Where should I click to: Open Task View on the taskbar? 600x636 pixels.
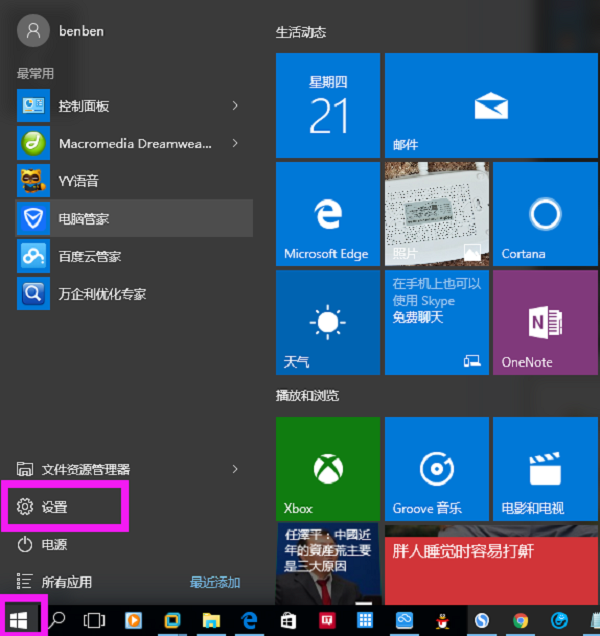point(94,620)
